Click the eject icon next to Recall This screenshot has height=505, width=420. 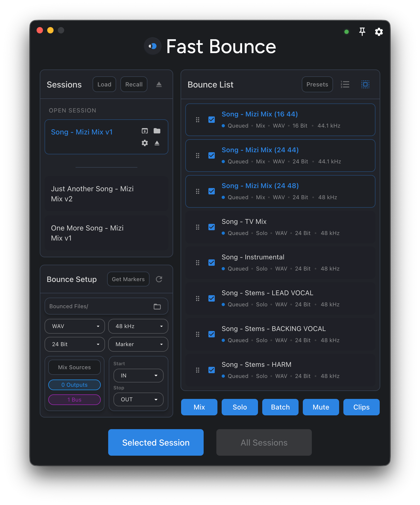tap(159, 84)
